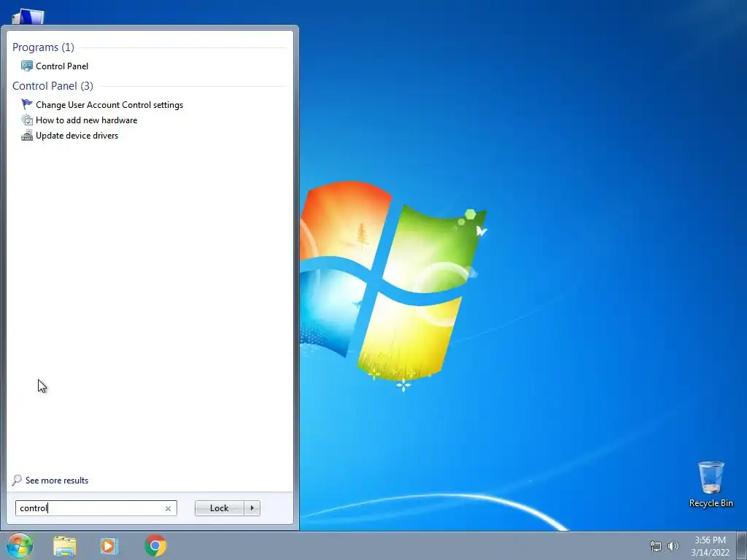The height and width of the screenshot is (560, 747).
Task: Click the volume speaker tray icon
Action: tap(673, 546)
